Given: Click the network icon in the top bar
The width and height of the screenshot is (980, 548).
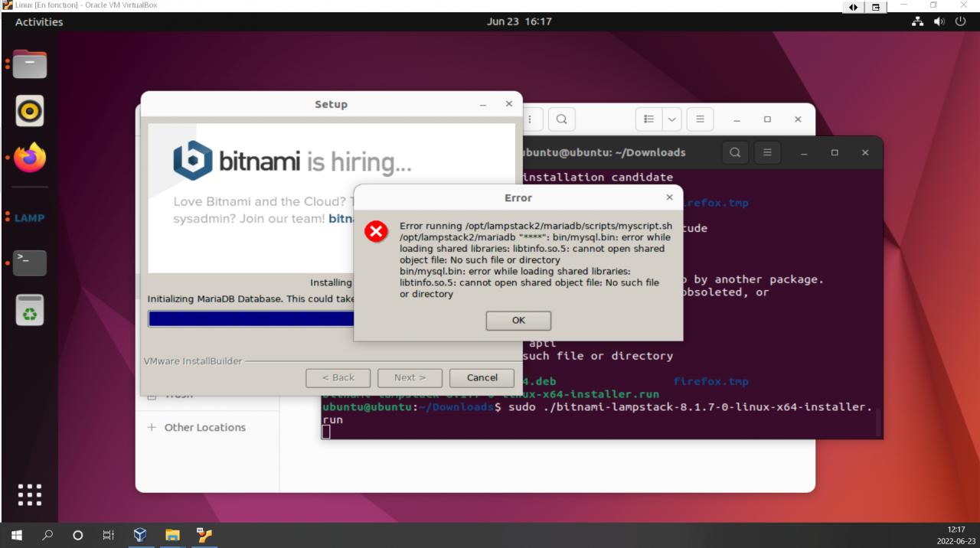Looking at the screenshot, I should click(918, 21).
